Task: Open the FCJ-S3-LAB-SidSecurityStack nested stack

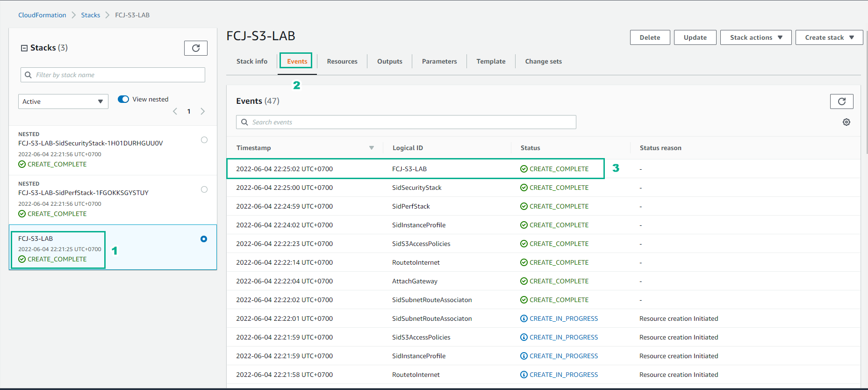Action: tap(91, 143)
